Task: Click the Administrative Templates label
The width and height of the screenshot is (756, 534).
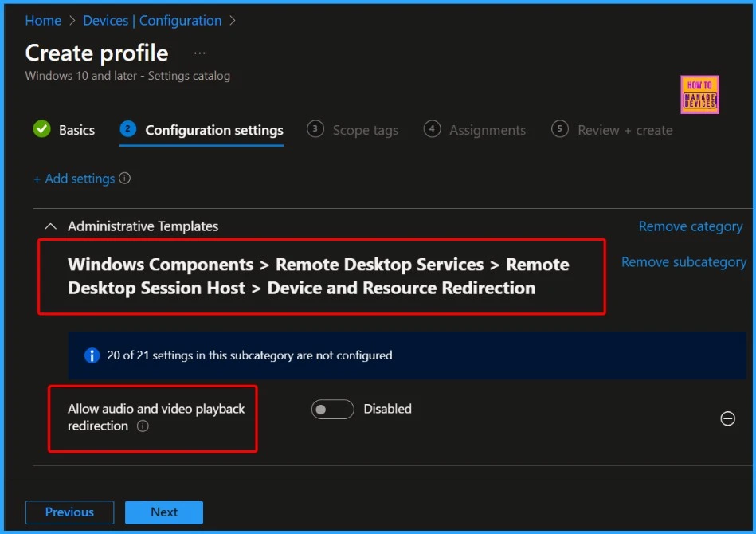Action: (x=143, y=226)
